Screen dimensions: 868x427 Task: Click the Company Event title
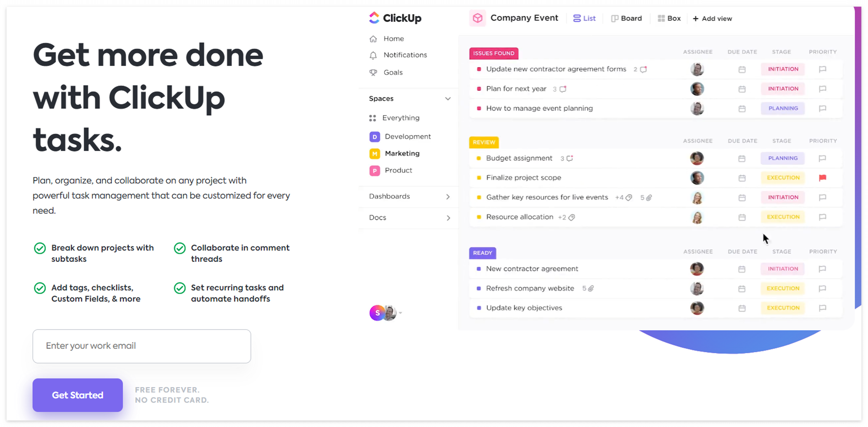point(524,18)
